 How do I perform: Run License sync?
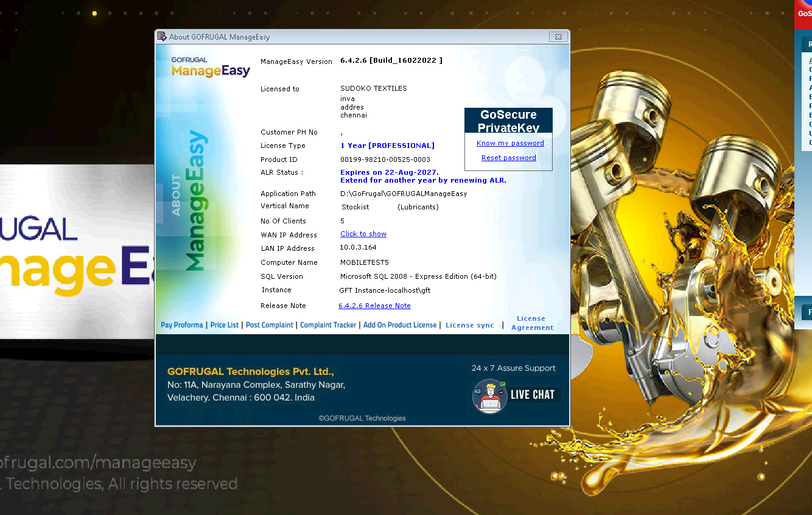(x=469, y=325)
